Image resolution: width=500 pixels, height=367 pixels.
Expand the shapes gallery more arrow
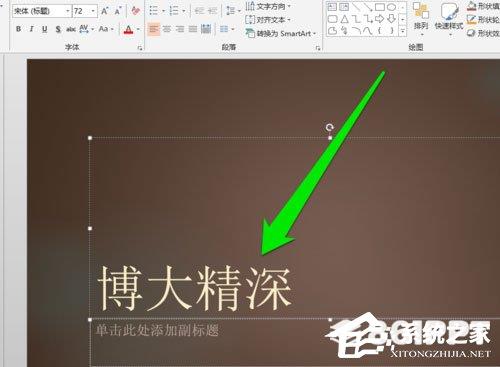[403, 31]
